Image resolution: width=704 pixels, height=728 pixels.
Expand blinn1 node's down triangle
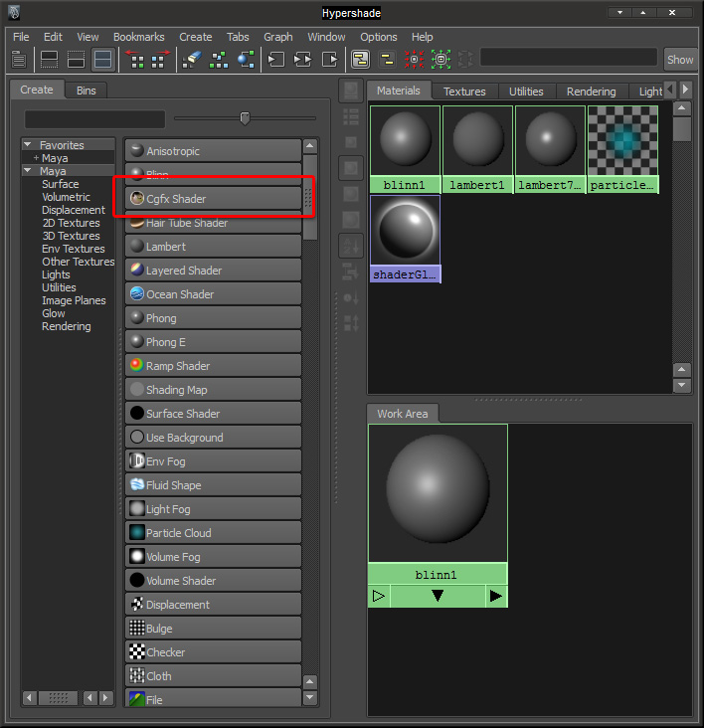438,595
